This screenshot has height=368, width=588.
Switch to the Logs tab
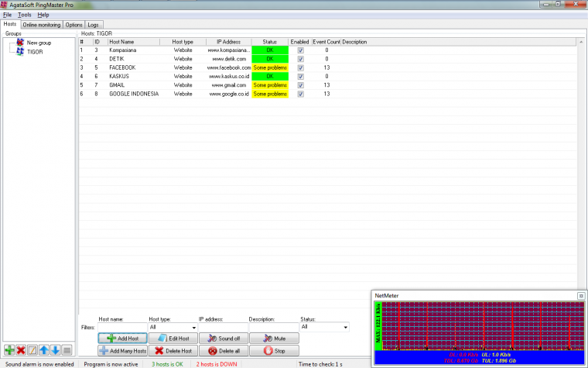(93, 25)
